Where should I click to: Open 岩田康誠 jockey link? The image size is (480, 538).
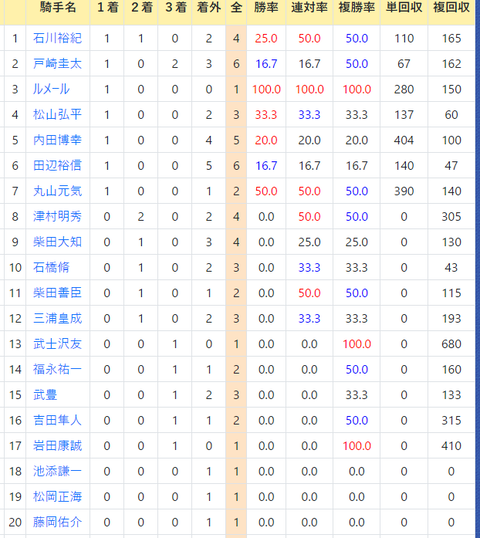click(x=57, y=446)
